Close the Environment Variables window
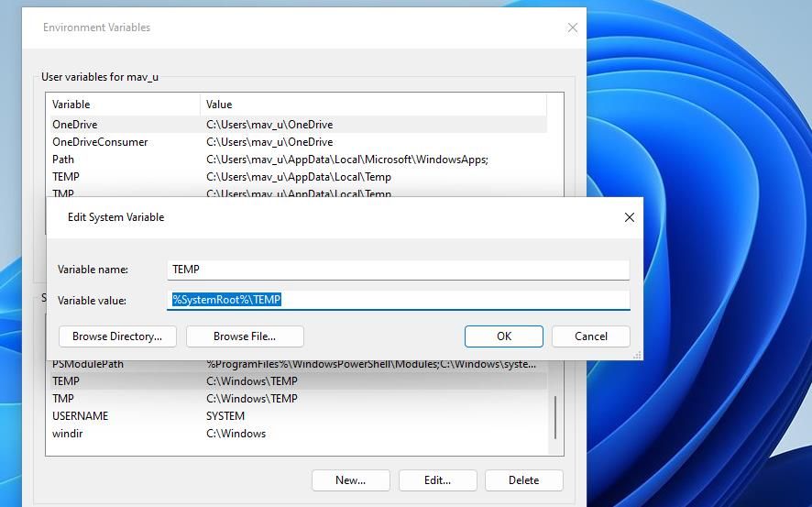The height and width of the screenshot is (507, 812). tap(573, 28)
